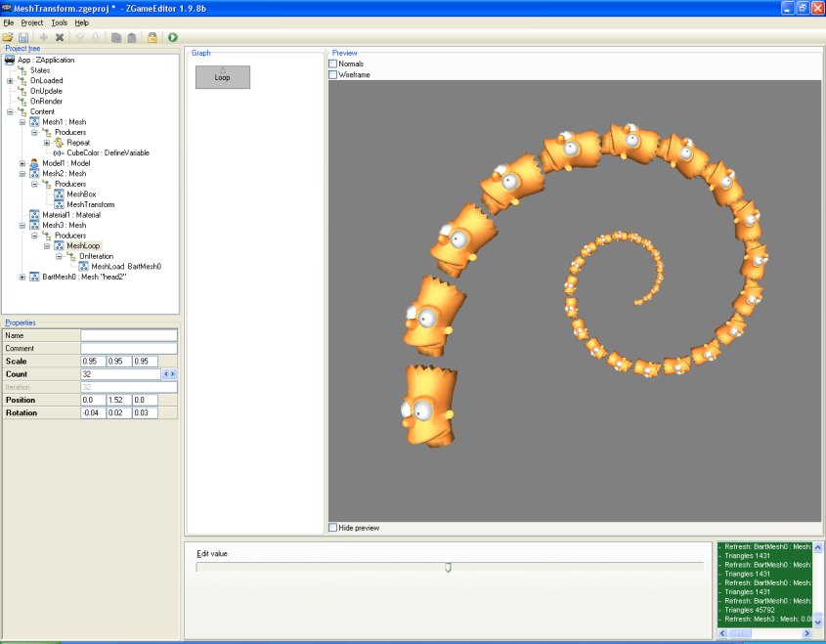Collapse the Mesh3 : Mesh node

point(22,226)
